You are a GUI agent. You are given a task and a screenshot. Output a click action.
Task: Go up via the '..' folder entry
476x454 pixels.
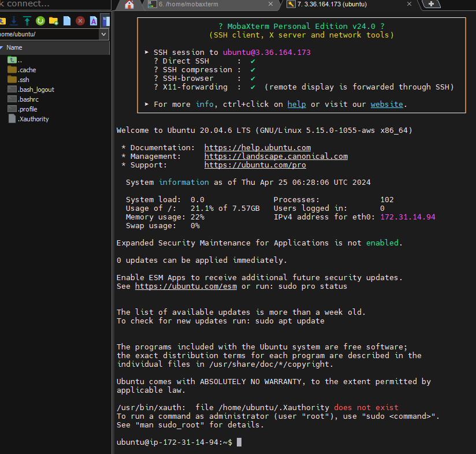[14, 60]
